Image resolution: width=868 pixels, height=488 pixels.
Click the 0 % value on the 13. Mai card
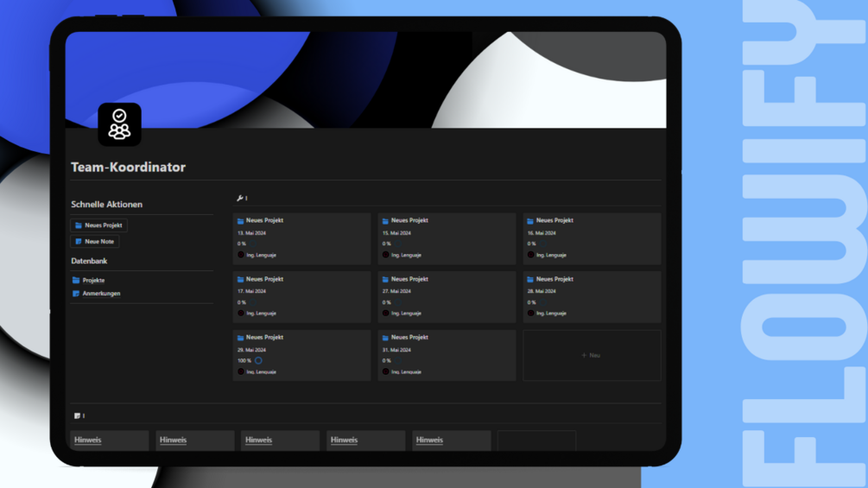242,244
